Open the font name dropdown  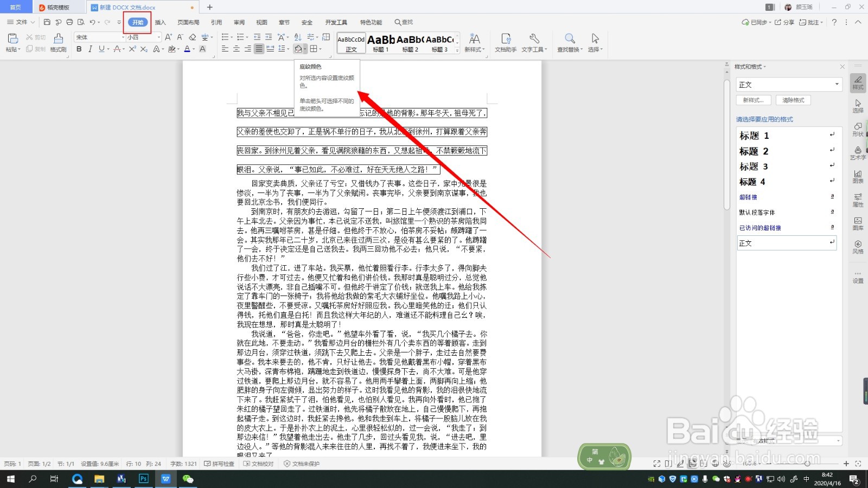coord(123,37)
